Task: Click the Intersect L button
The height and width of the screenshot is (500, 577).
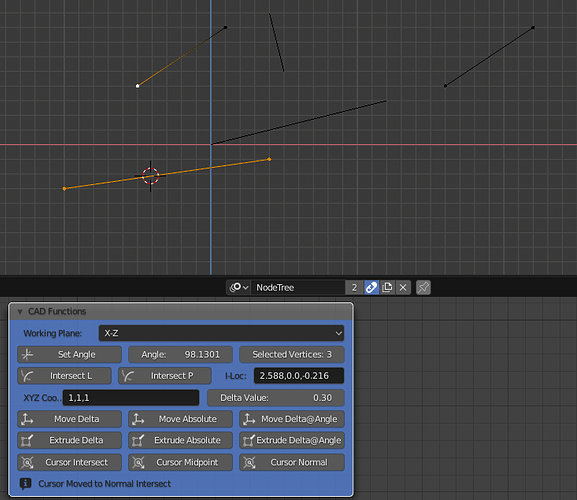Action: 64,376
